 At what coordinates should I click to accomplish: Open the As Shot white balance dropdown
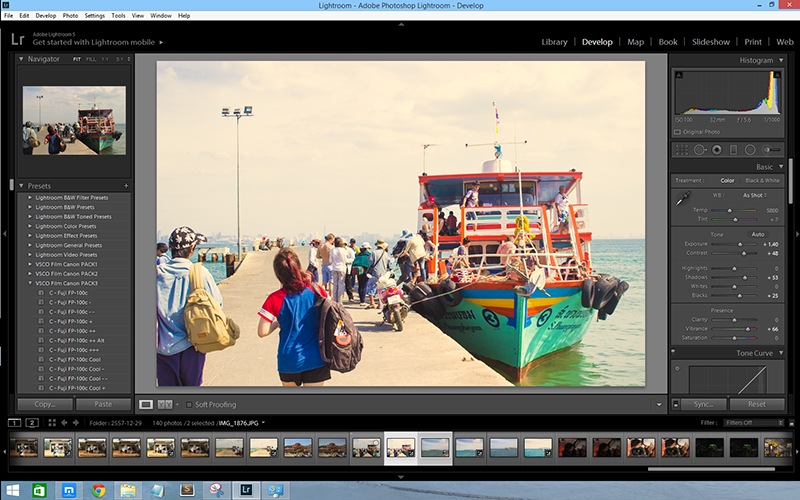point(755,195)
